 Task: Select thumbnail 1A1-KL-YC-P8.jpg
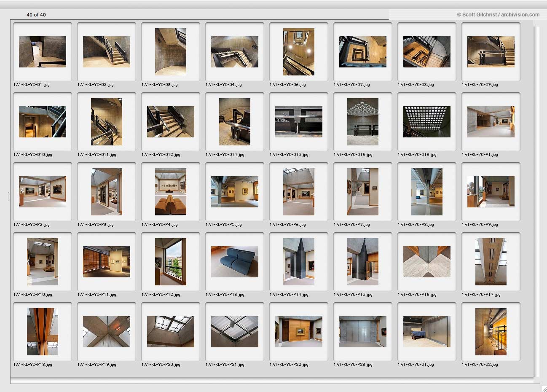coord(427,192)
